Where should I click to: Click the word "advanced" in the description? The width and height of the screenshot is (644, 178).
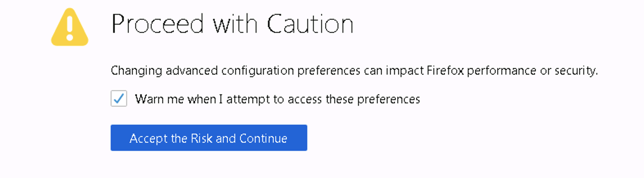point(191,71)
